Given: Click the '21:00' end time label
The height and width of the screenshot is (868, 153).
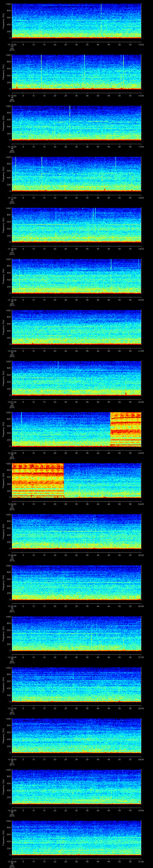Looking at the screenshot, I should (x=141, y=351).
